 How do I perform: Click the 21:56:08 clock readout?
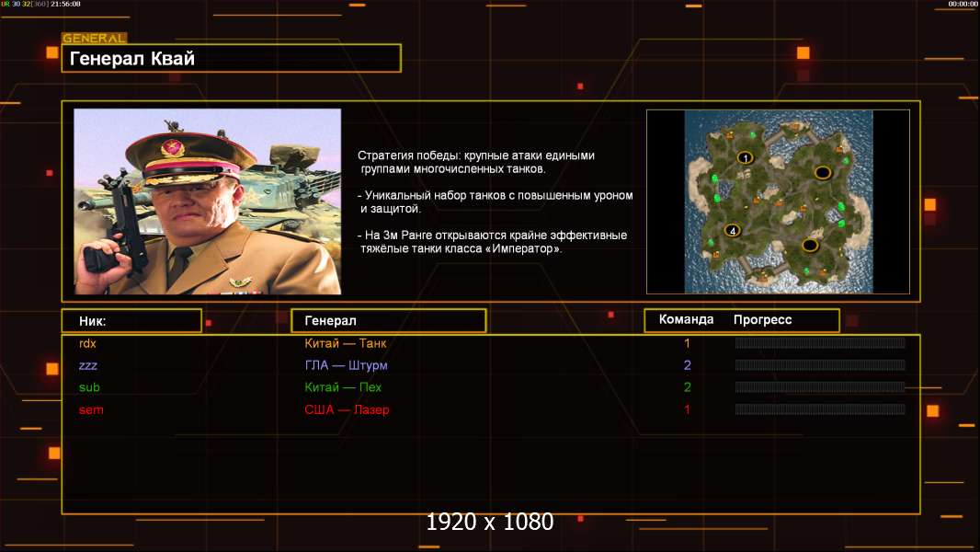(x=65, y=4)
